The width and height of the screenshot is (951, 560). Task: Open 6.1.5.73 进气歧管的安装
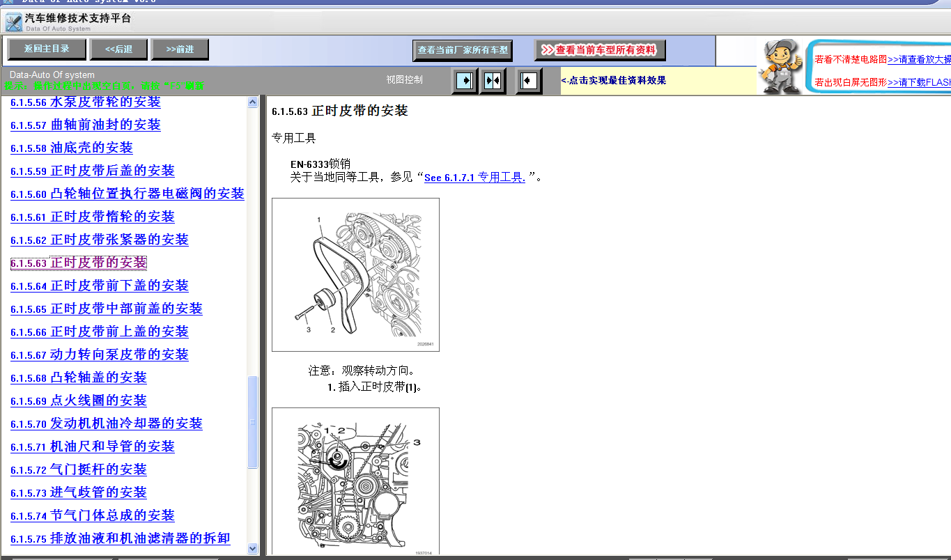79,492
